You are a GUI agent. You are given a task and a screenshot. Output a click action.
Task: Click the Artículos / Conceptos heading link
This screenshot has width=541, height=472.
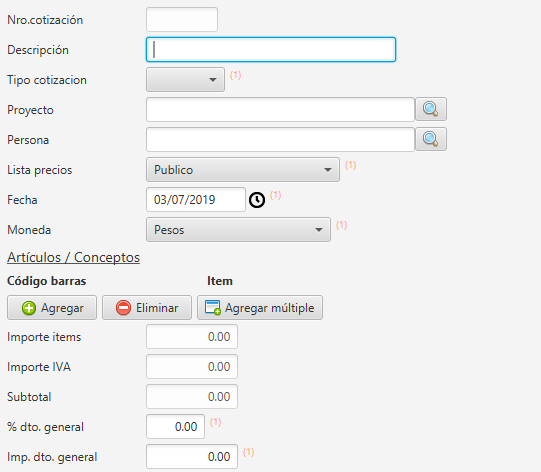73,258
